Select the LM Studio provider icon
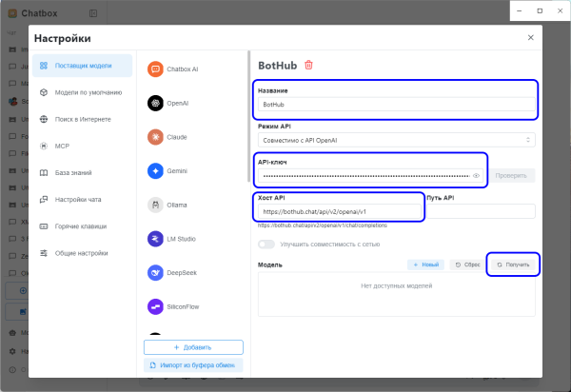The image size is (571, 392). 155,239
